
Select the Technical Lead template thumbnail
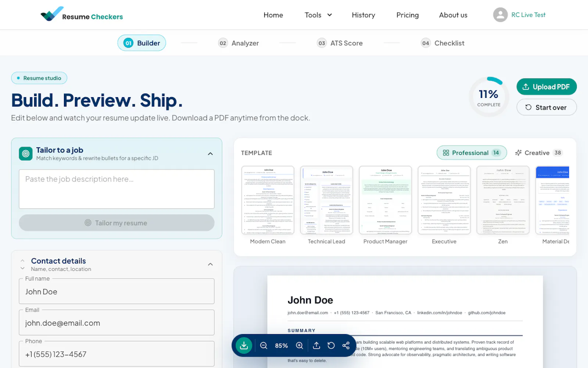326,200
